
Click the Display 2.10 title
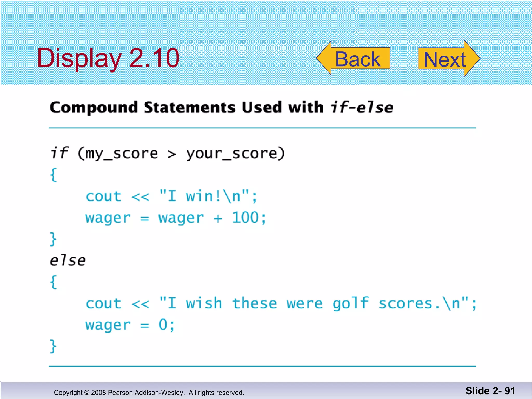point(108,58)
